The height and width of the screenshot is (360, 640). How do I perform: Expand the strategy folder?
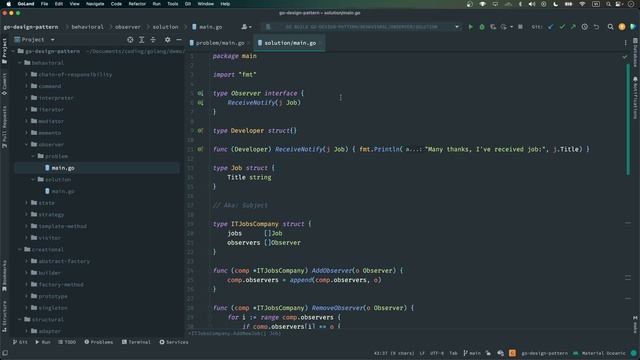click(27, 214)
